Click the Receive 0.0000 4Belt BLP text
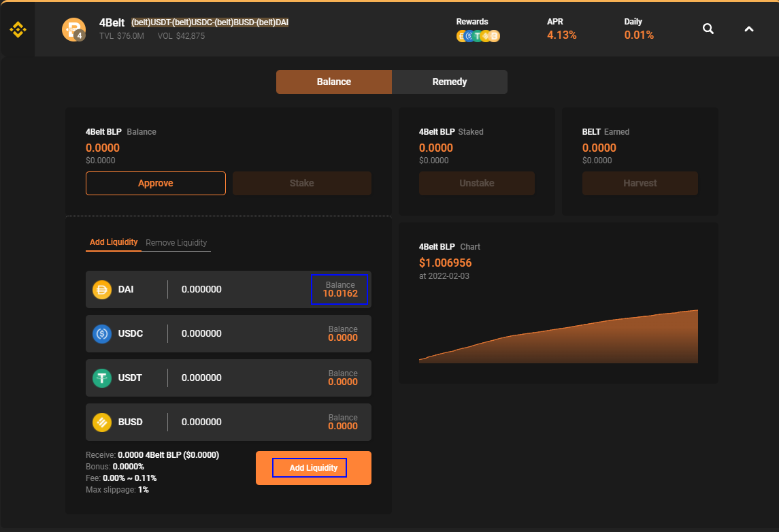779x532 pixels. (152, 455)
